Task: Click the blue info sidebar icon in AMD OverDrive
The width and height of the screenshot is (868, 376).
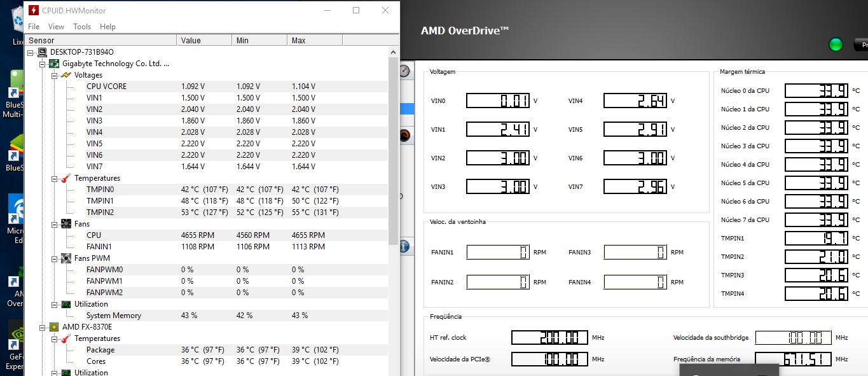Action: click(405, 246)
